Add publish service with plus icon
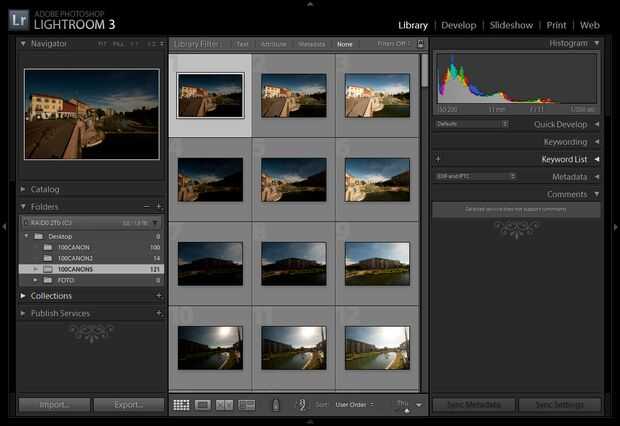 tap(159, 313)
